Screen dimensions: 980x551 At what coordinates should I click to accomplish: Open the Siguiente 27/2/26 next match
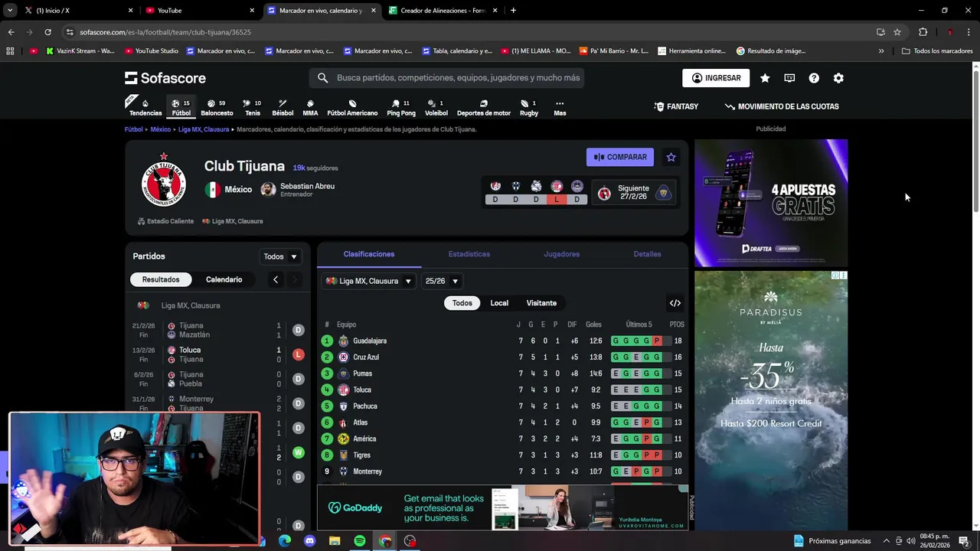(633, 192)
